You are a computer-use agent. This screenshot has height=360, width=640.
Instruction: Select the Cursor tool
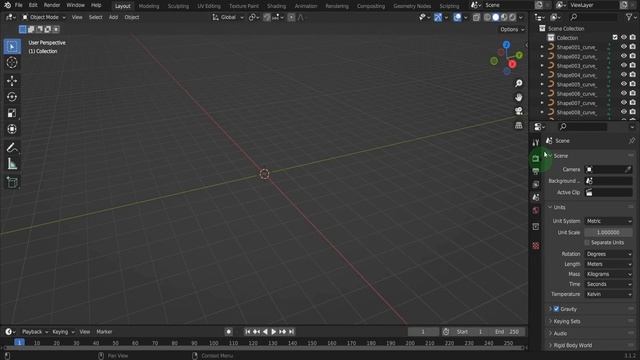point(12,62)
